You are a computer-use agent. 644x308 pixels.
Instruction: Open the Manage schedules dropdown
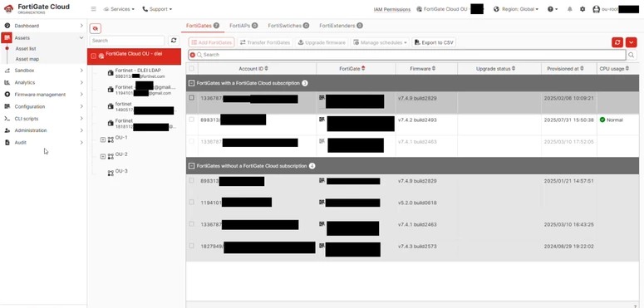380,42
